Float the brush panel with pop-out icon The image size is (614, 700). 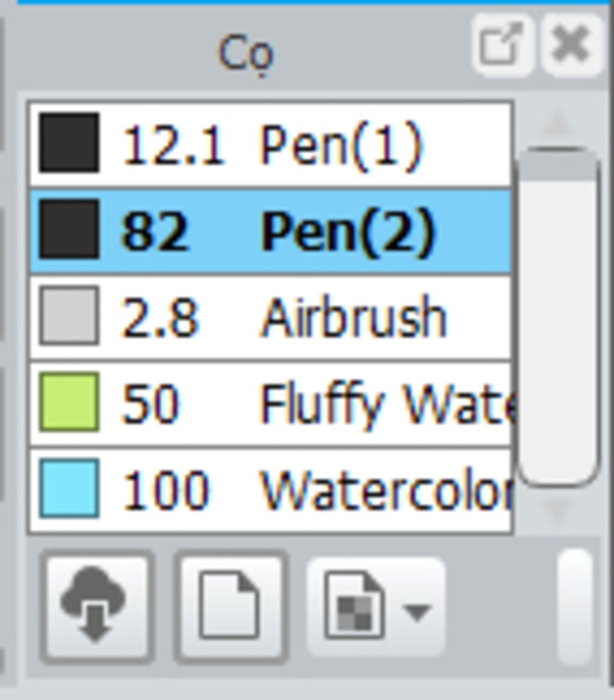click(x=502, y=45)
